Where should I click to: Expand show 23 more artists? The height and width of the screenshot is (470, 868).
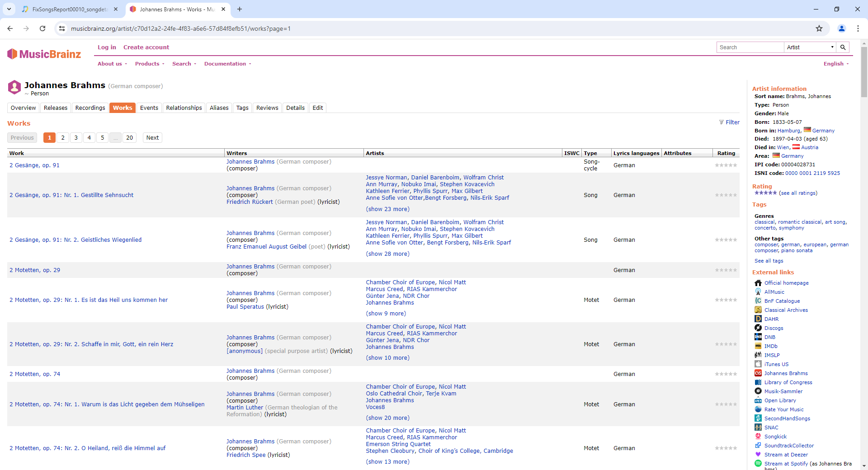point(387,209)
